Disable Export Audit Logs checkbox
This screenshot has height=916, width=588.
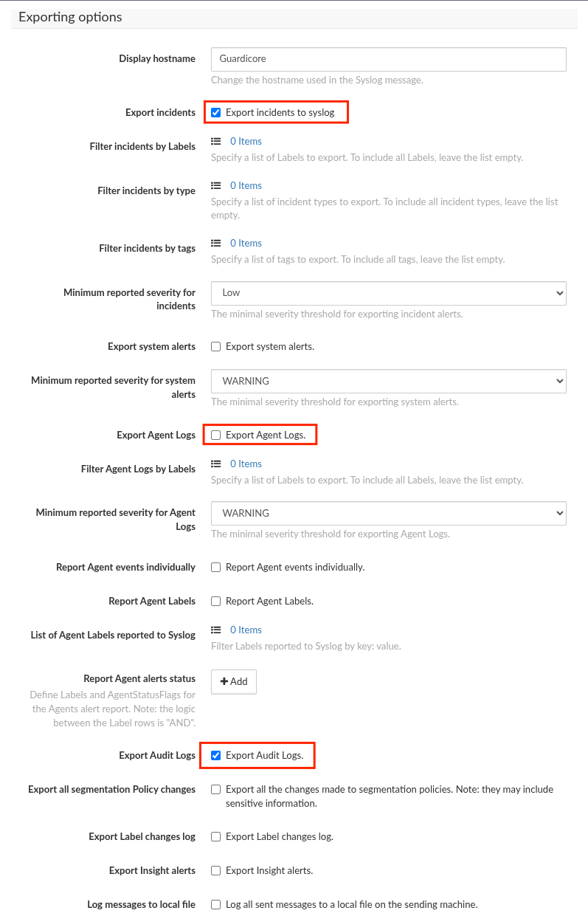(x=216, y=756)
